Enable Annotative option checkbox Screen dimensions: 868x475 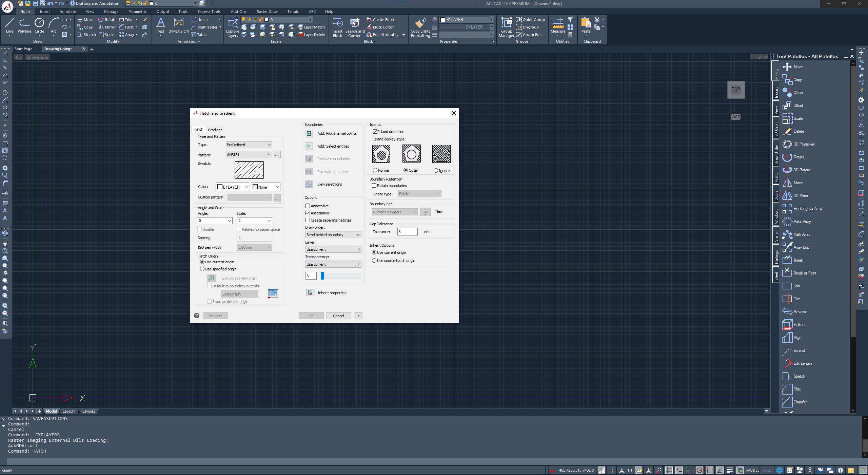click(308, 206)
